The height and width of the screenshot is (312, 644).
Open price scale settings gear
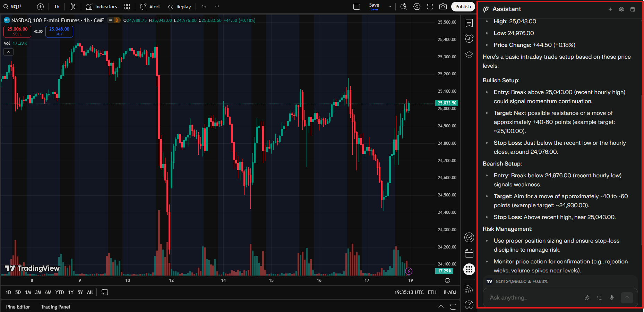click(x=447, y=280)
